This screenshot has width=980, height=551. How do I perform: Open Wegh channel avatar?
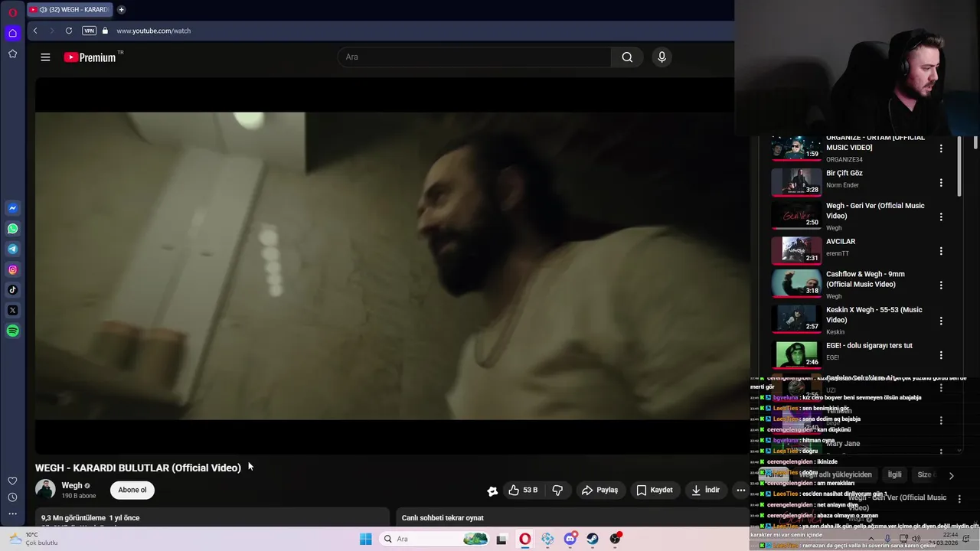45,490
